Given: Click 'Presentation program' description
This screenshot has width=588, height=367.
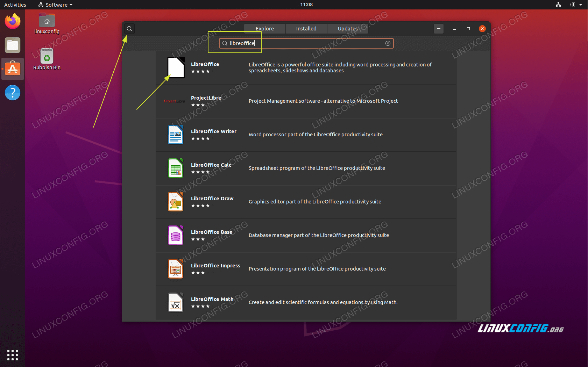Looking at the screenshot, I should [x=317, y=269].
